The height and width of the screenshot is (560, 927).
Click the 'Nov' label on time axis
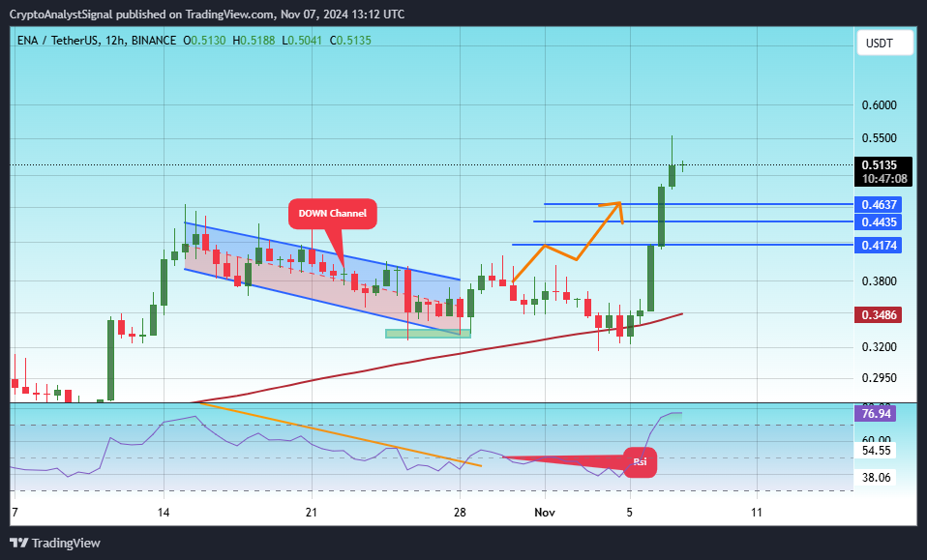coord(545,513)
